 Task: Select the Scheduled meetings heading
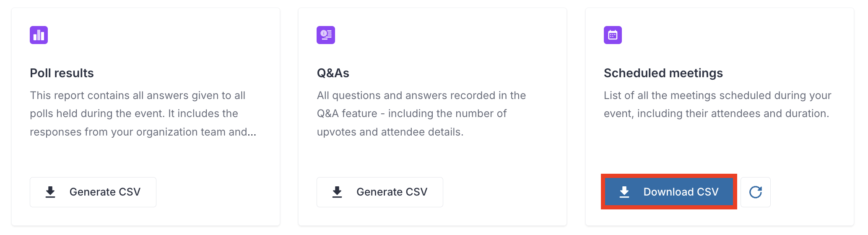coord(663,73)
